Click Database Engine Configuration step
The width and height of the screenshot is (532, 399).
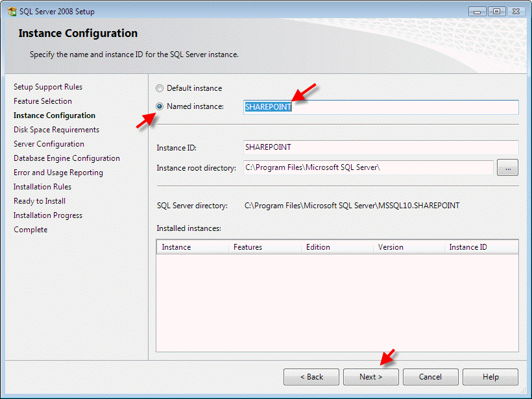(66, 158)
